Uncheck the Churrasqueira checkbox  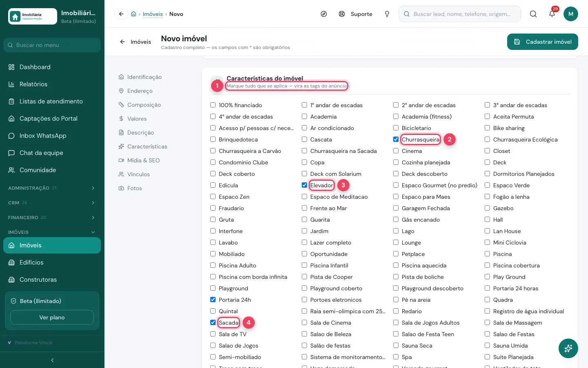tap(396, 139)
